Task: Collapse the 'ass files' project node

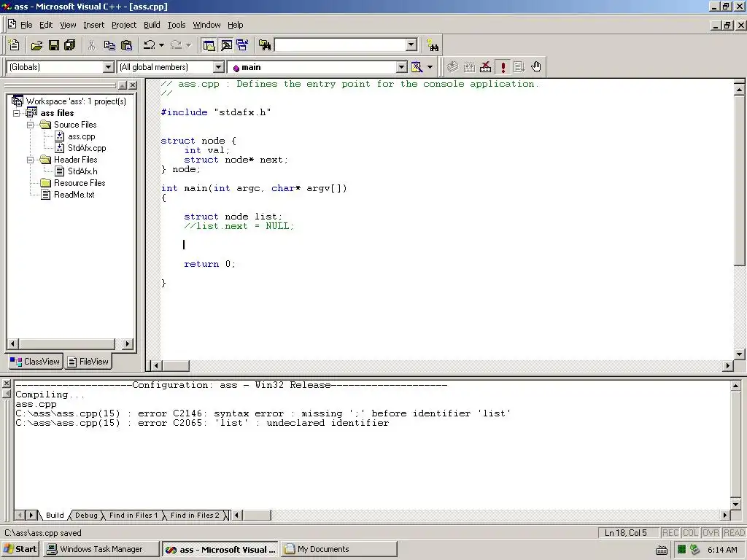Action: tap(16, 113)
